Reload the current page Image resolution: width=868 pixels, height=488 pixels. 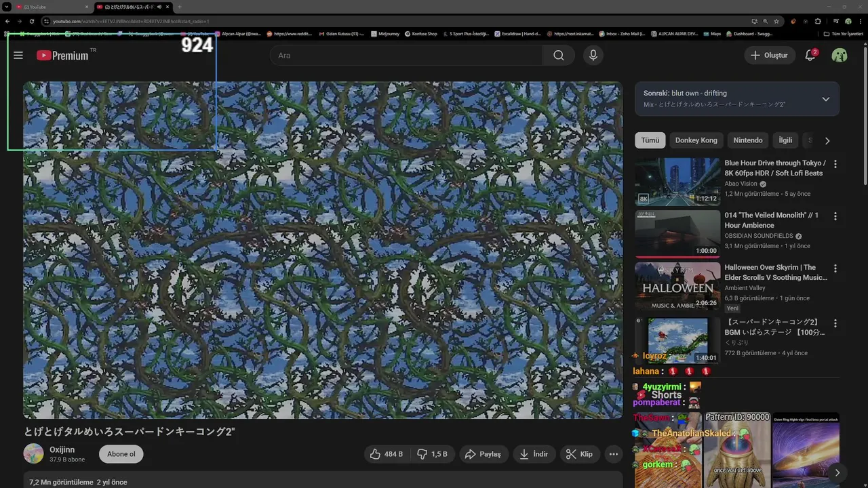pyautogui.click(x=32, y=21)
